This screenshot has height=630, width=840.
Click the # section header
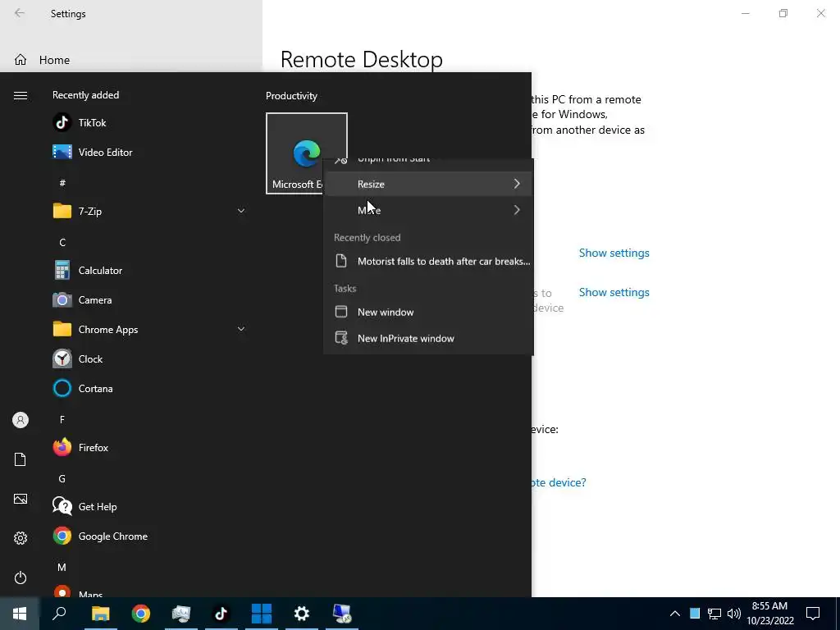click(62, 183)
